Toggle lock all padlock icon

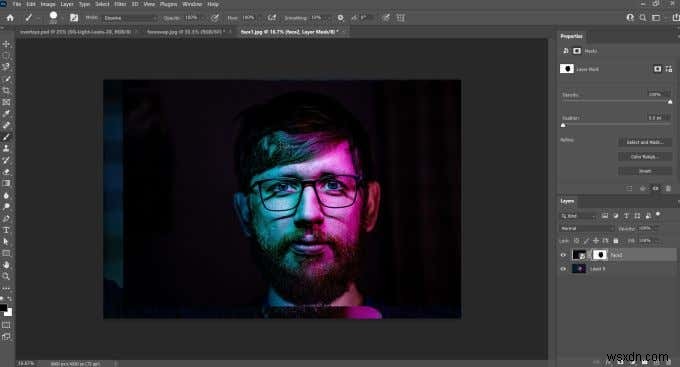coord(616,241)
